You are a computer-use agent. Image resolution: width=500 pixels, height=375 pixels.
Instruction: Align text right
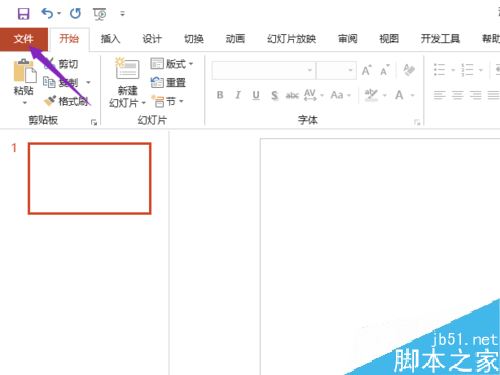pyautogui.click(x=475, y=95)
